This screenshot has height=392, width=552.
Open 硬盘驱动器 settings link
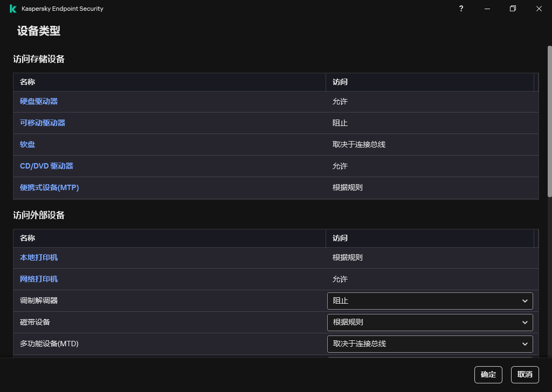pos(39,101)
